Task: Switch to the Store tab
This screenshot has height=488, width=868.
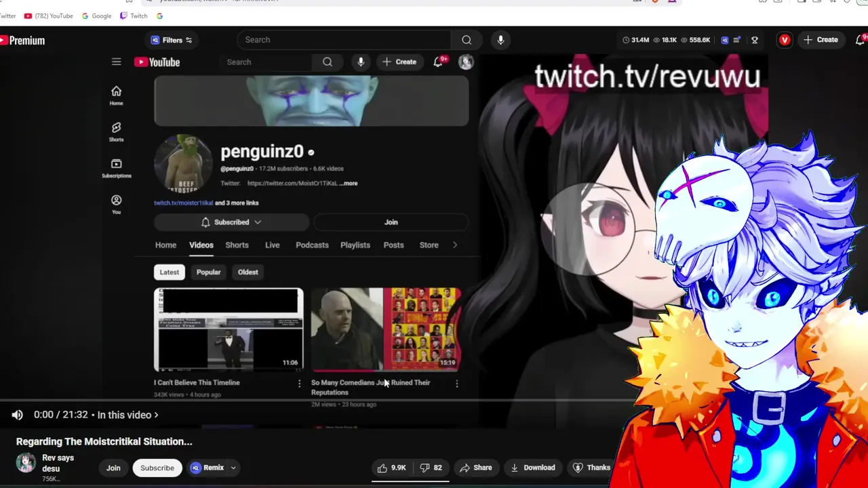Action: point(429,245)
